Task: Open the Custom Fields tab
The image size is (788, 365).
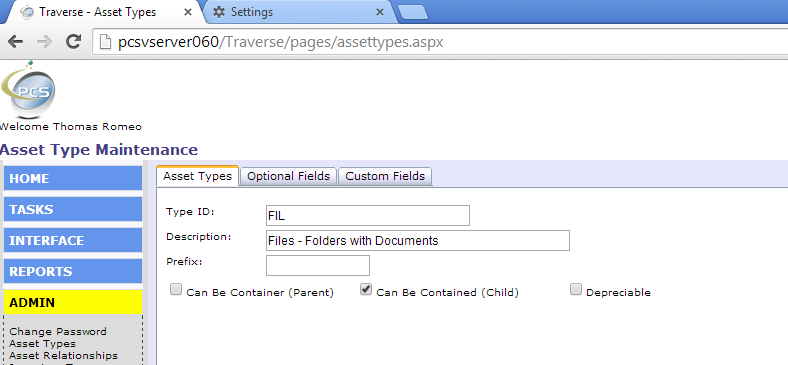Action: point(385,176)
